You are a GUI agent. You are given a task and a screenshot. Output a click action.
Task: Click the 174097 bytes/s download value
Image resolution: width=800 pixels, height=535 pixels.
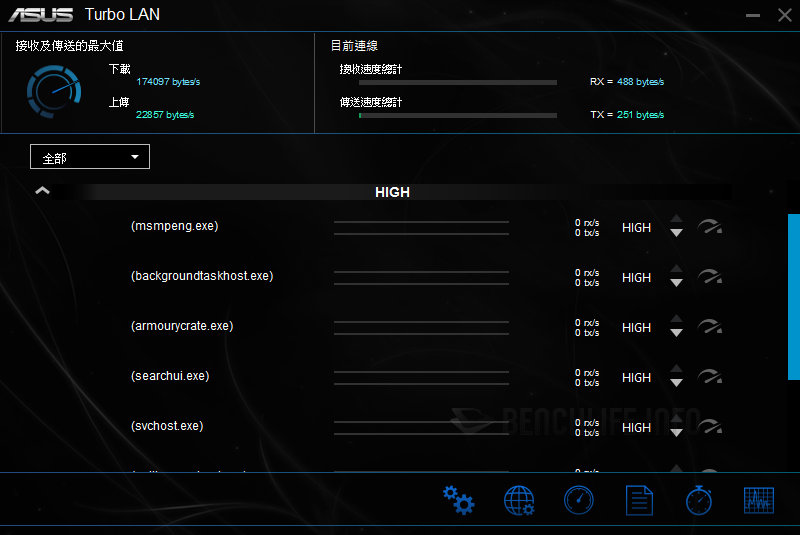pos(168,82)
